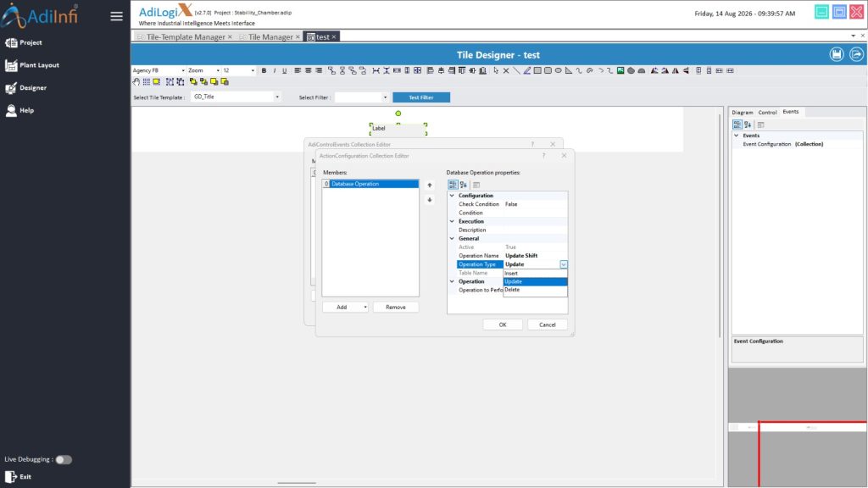868x488 pixels.
Task: Switch to the Events properties tab
Action: point(791,112)
